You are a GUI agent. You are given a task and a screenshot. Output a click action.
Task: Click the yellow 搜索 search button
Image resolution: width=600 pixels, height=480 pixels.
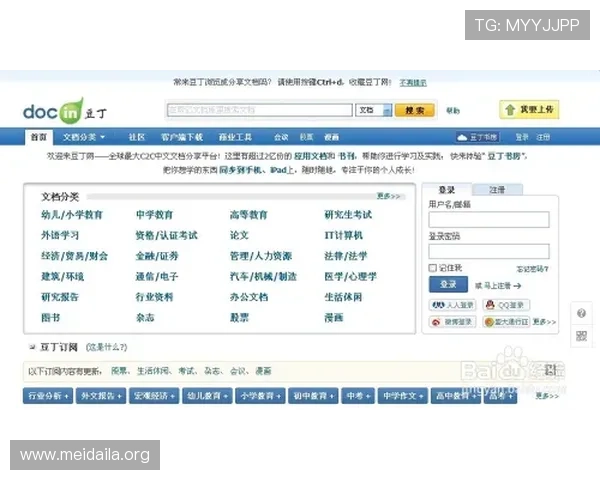point(415,110)
